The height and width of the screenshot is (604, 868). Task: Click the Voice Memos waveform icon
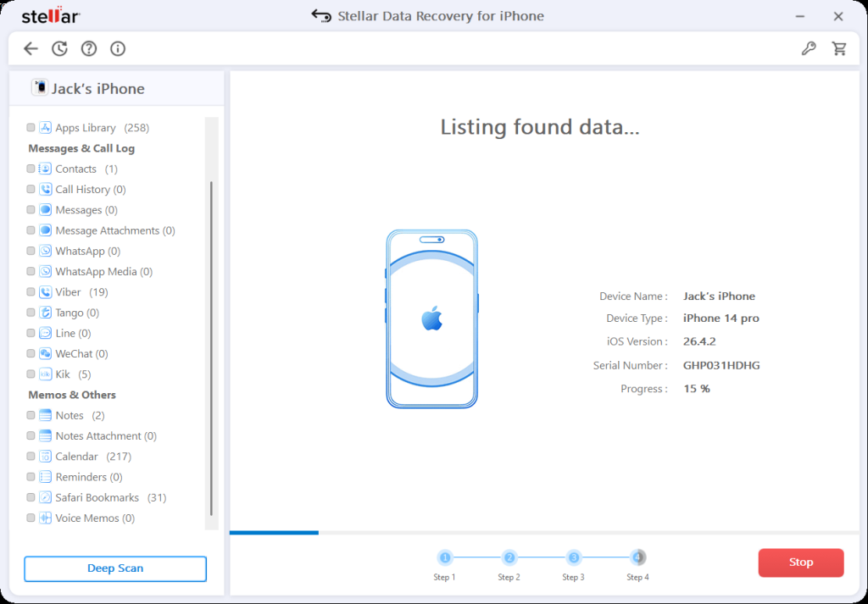(46, 518)
